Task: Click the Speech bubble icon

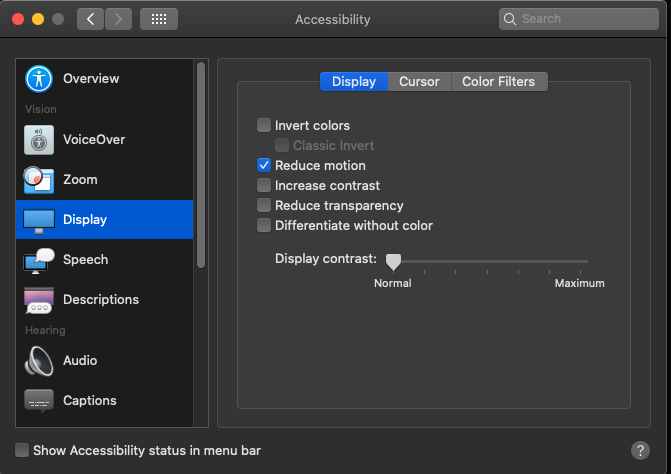Action: (39, 260)
